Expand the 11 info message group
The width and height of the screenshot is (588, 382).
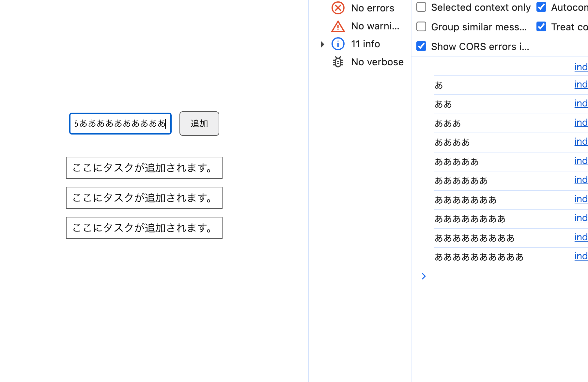[x=322, y=44]
